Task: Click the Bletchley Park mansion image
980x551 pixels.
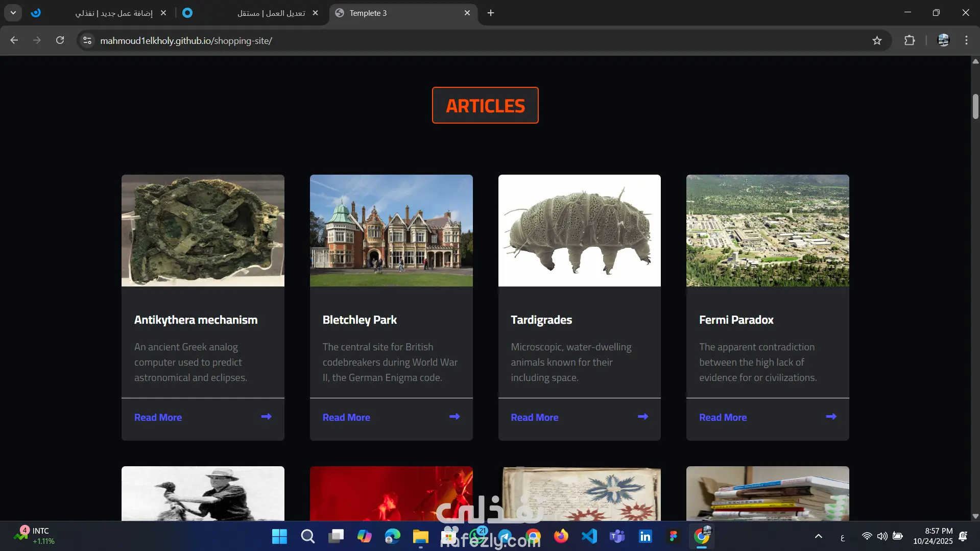Action: [391, 231]
